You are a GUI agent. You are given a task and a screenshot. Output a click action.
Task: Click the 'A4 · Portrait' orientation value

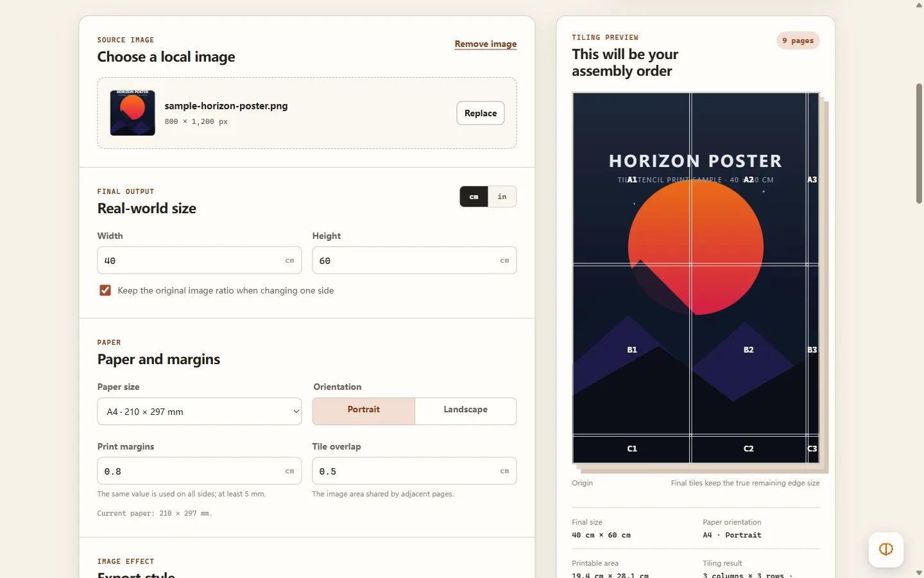(x=732, y=535)
